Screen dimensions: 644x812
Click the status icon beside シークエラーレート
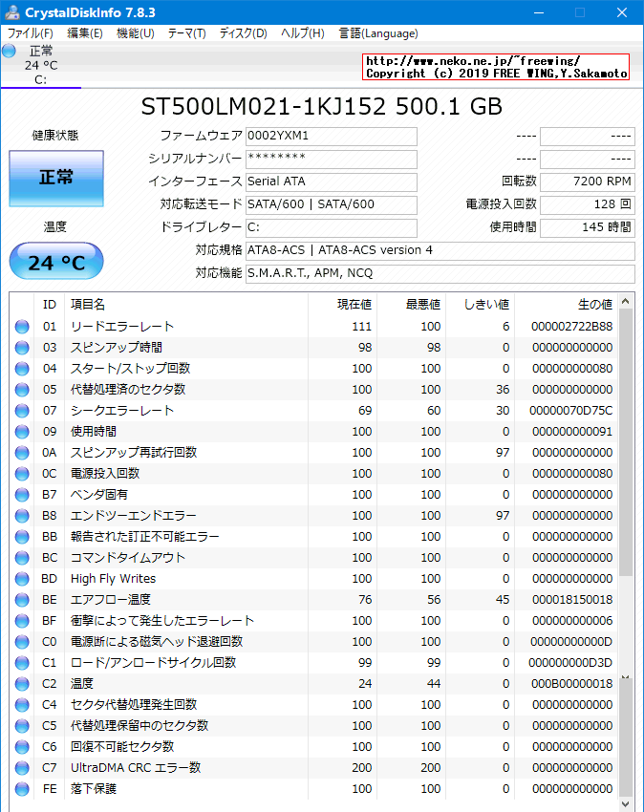point(23,410)
